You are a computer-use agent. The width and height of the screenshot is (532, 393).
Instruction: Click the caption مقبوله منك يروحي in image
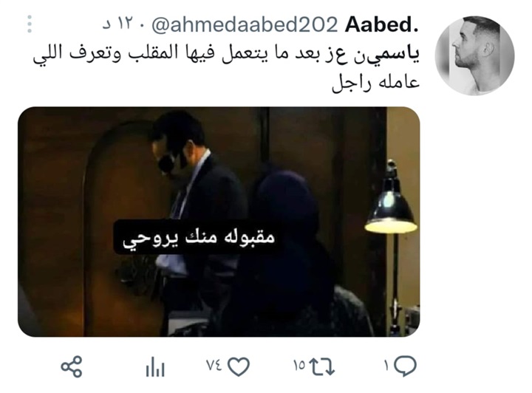(199, 238)
